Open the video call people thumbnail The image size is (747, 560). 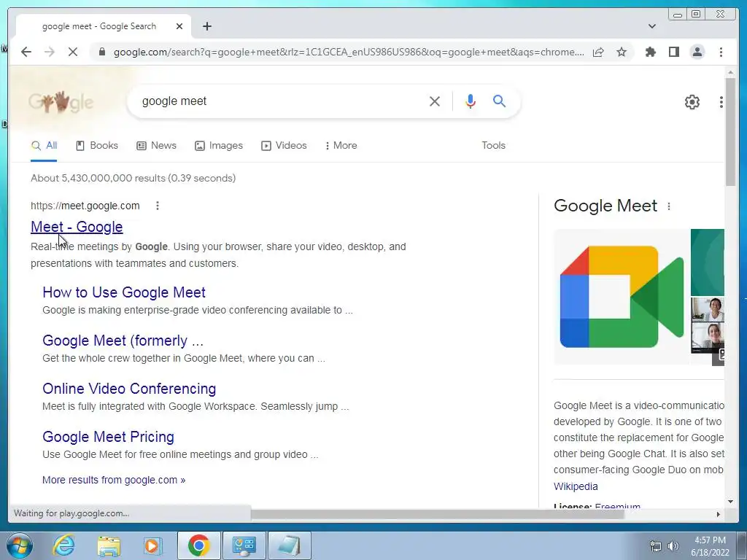point(708,325)
